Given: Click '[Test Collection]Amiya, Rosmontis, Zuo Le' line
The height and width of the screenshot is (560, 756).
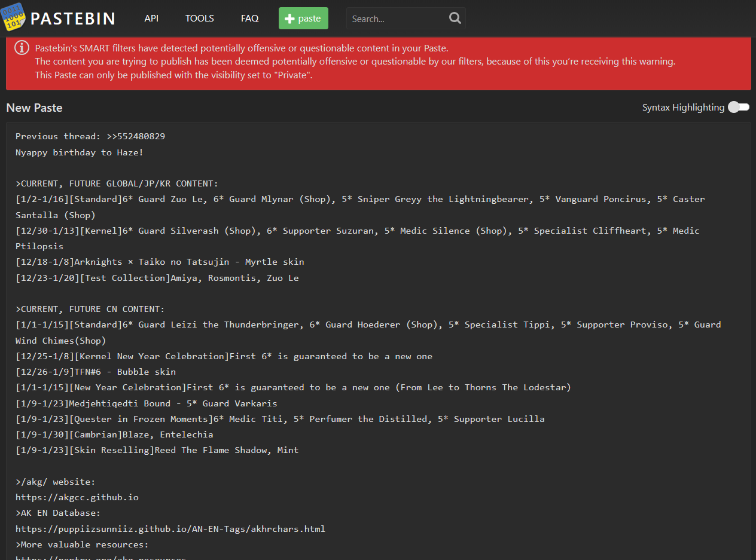Looking at the screenshot, I should pyautogui.click(x=157, y=278).
